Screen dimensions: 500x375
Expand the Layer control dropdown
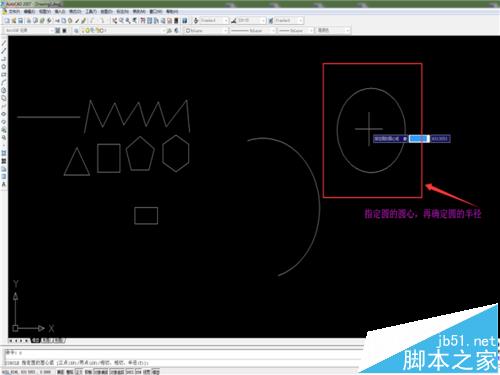(123, 30)
